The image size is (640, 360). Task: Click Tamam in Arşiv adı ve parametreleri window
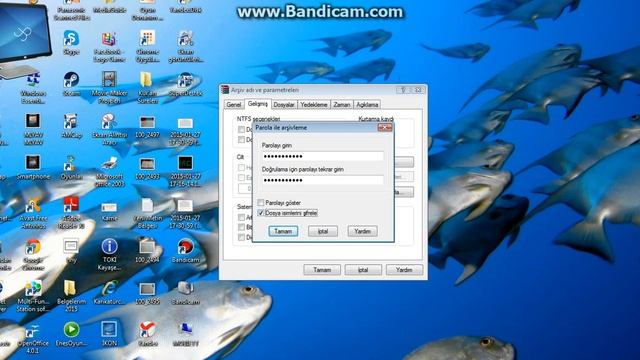[322, 270]
